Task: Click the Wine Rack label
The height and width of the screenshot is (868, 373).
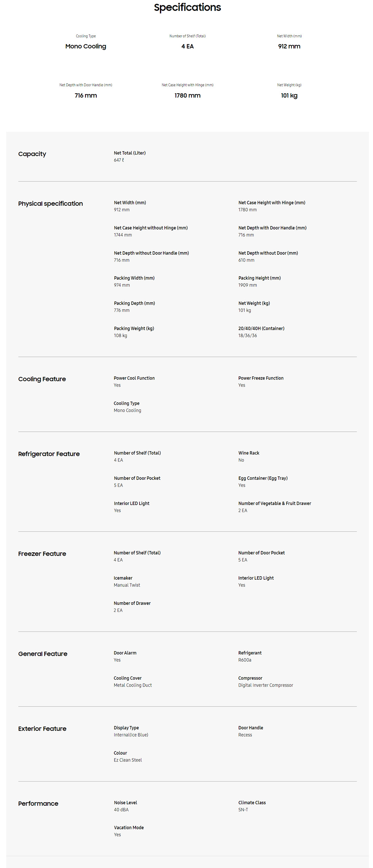Action: point(249,453)
